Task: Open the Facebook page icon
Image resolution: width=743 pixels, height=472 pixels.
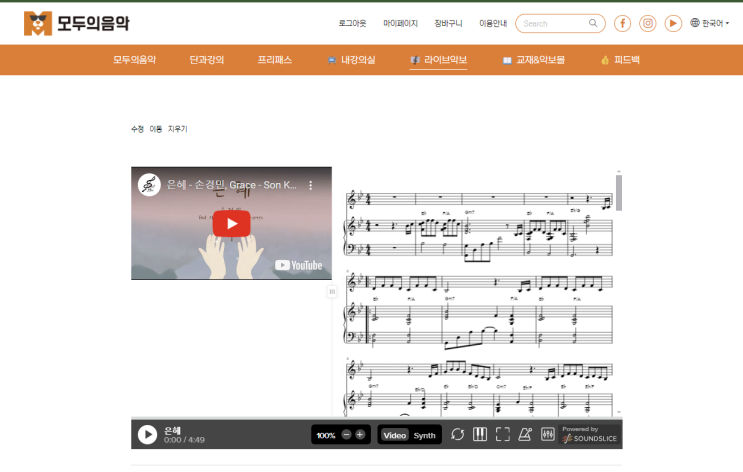Action: [622, 23]
